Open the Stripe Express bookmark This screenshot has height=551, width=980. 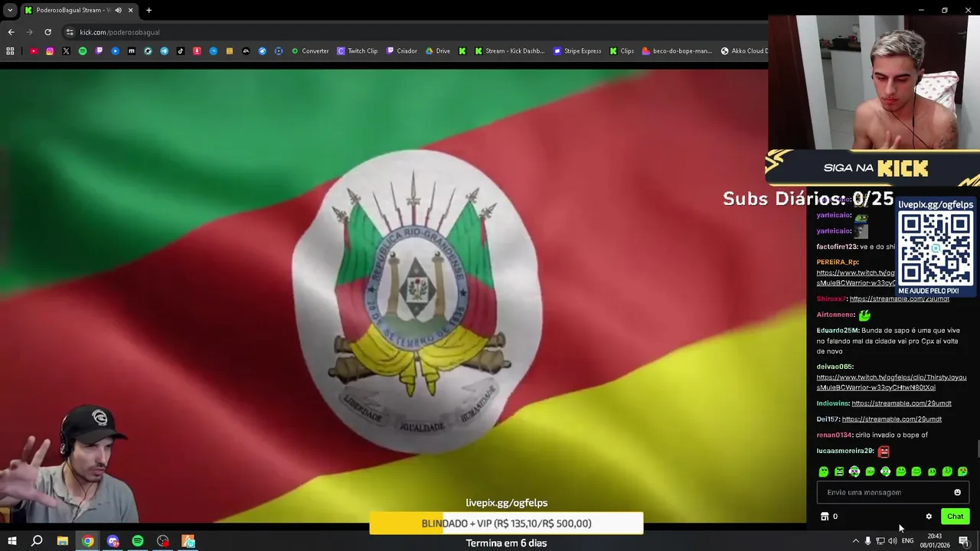pos(577,51)
